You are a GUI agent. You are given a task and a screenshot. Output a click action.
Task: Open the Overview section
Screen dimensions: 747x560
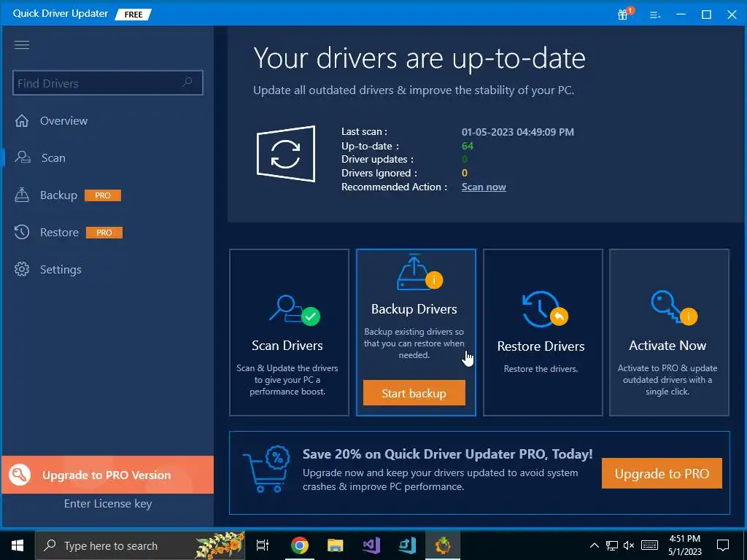64,121
